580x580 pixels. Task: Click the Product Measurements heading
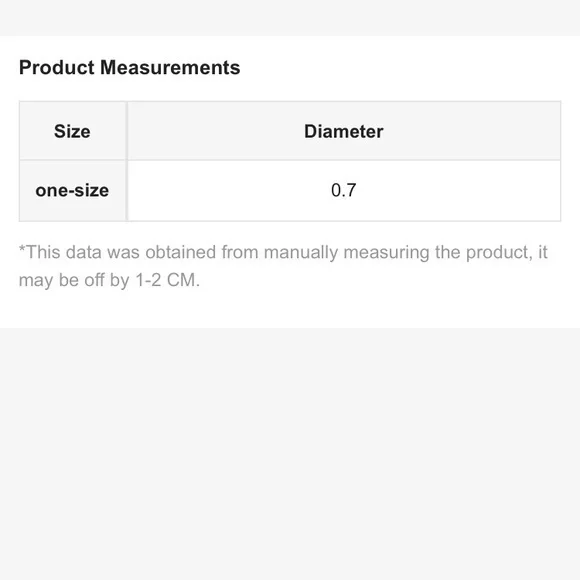(x=129, y=68)
